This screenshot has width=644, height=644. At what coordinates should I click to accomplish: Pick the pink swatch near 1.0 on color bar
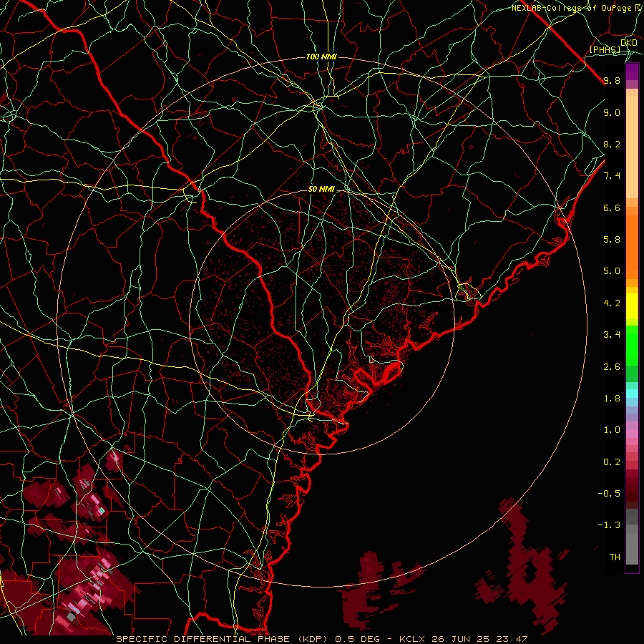(632, 434)
